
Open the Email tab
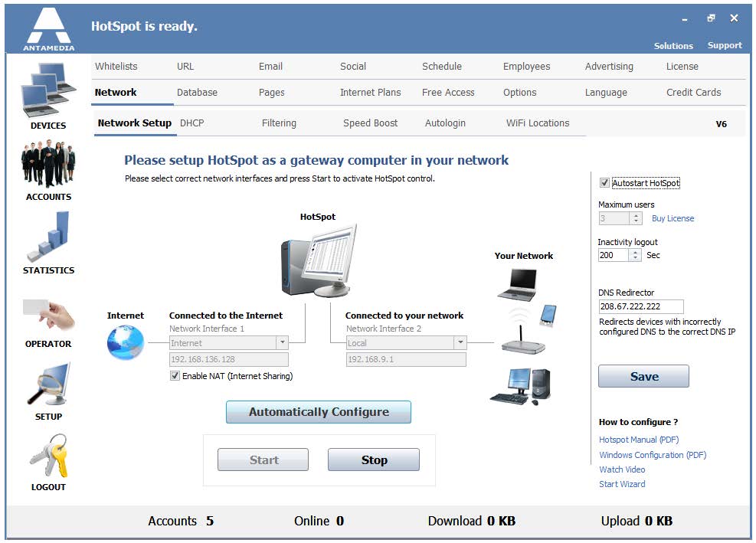point(270,67)
